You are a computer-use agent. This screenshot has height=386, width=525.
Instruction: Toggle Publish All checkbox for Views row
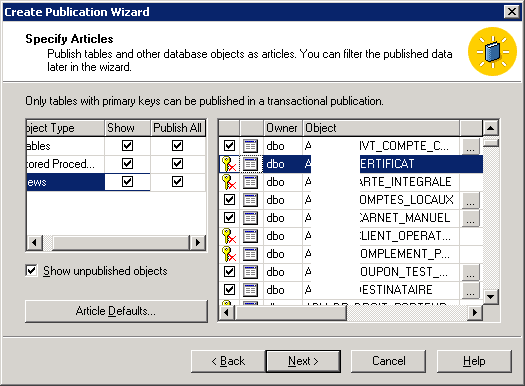coord(177,182)
